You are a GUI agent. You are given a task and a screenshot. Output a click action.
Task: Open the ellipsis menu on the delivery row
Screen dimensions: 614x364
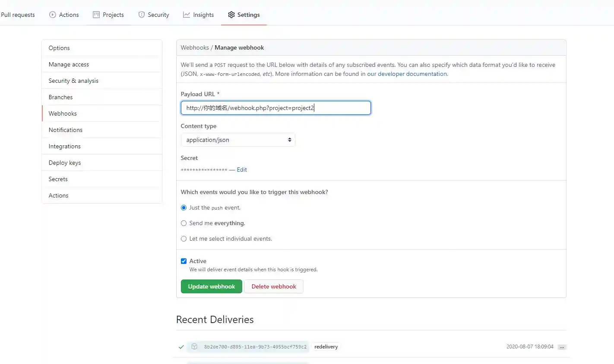click(562, 347)
